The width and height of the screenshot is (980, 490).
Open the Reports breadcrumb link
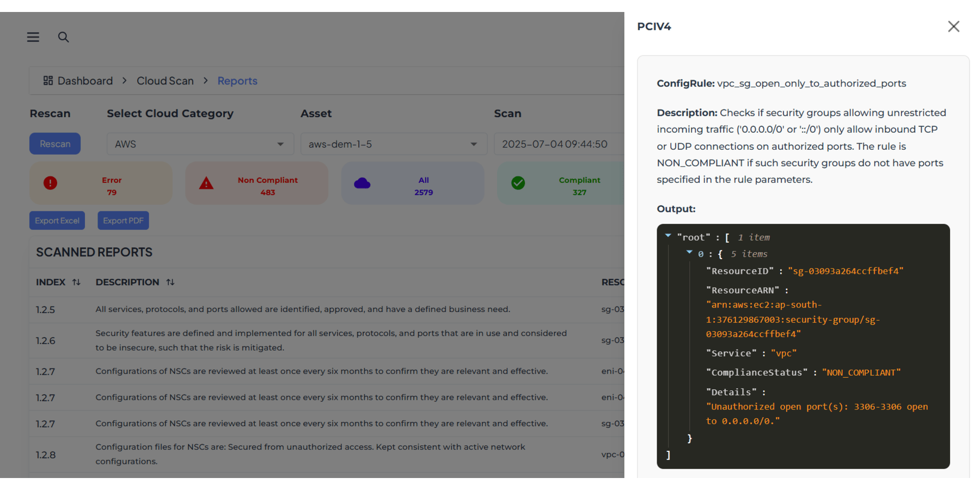(x=237, y=81)
